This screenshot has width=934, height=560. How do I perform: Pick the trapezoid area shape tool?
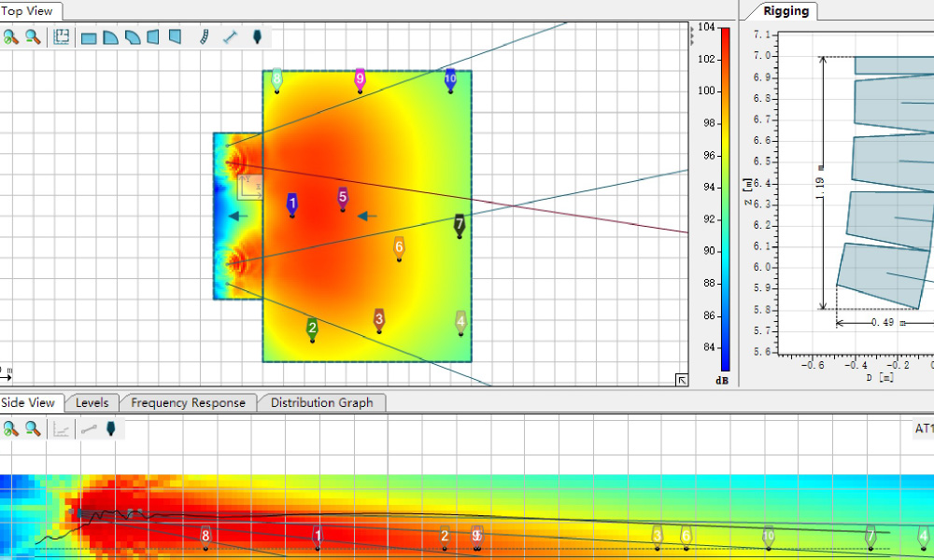(x=152, y=37)
